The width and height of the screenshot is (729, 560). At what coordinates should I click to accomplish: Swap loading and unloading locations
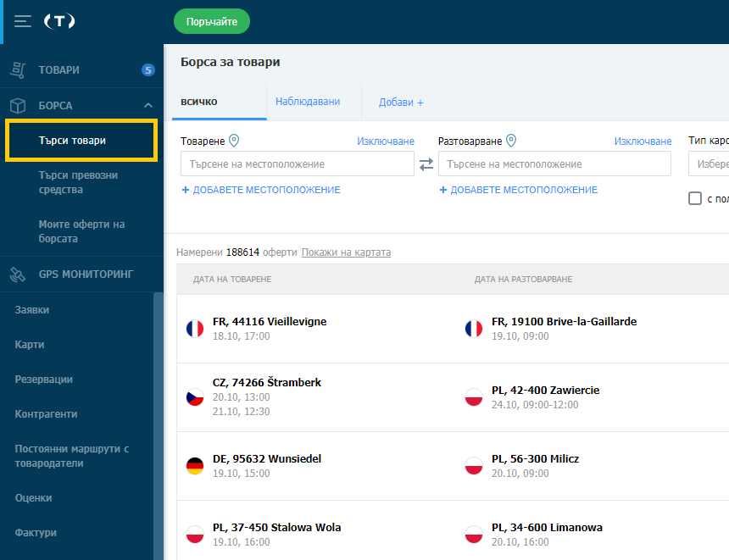pos(426,164)
